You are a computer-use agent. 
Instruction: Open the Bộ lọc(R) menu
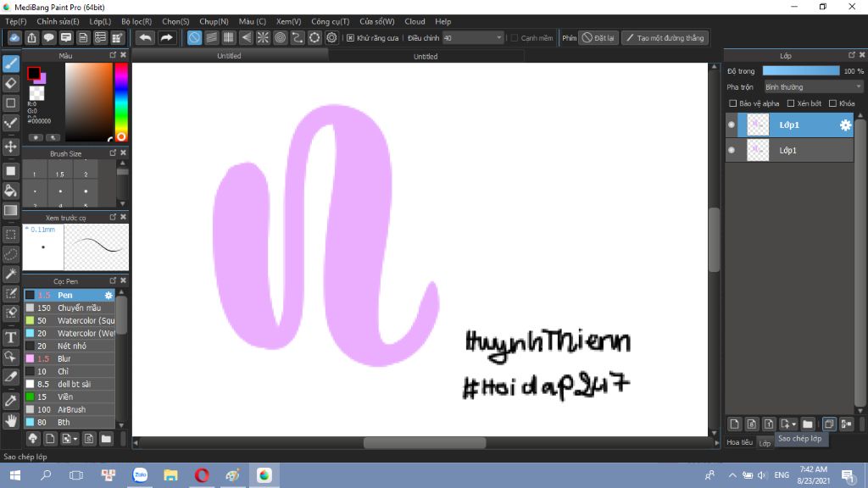[136, 21]
